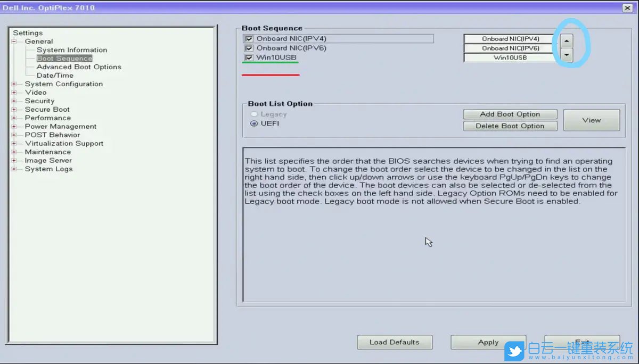The width and height of the screenshot is (639, 364).
Task: Collapse the General settings node
Action: [x=14, y=42]
